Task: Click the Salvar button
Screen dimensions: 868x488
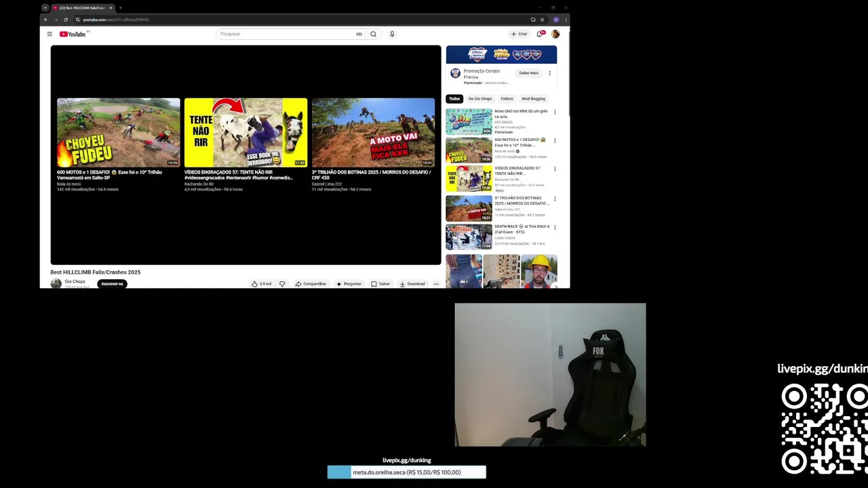Action: coord(380,284)
